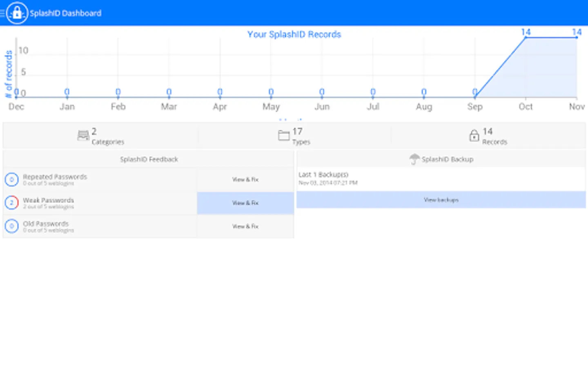Open the SplashID Feedback header
Image resolution: width=588 pixels, height=368 pixels.
[149, 159]
